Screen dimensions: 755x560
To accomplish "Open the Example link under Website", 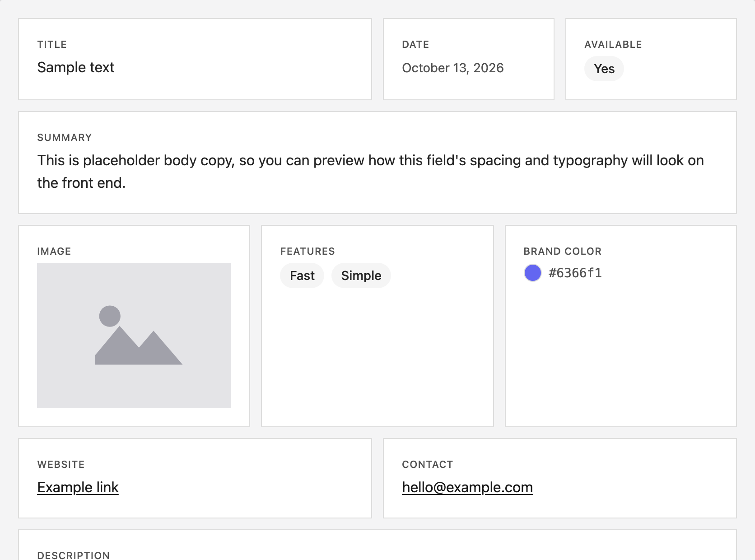I will (78, 487).
